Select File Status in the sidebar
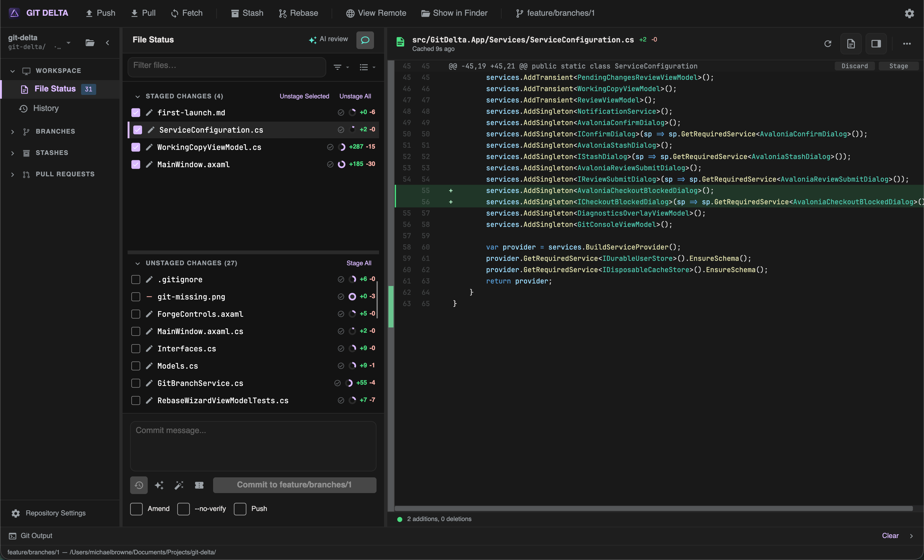The height and width of the screenshot is (560, 924). (60, 89)
